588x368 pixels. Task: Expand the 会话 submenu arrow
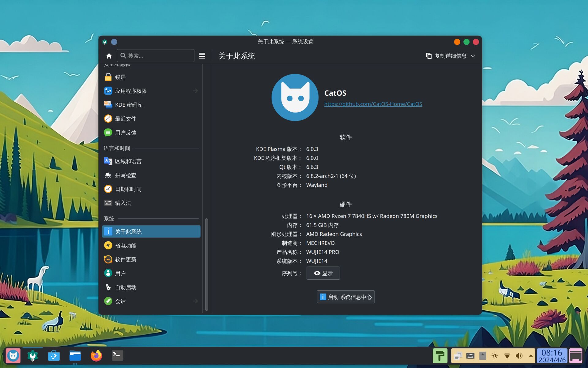click(x=195, y=301)
